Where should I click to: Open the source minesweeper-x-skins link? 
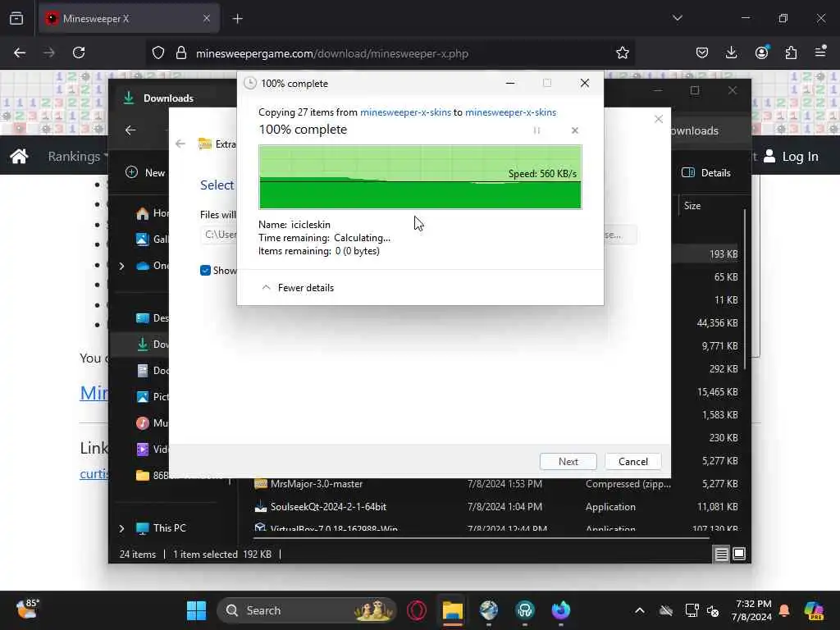[405, 112]
